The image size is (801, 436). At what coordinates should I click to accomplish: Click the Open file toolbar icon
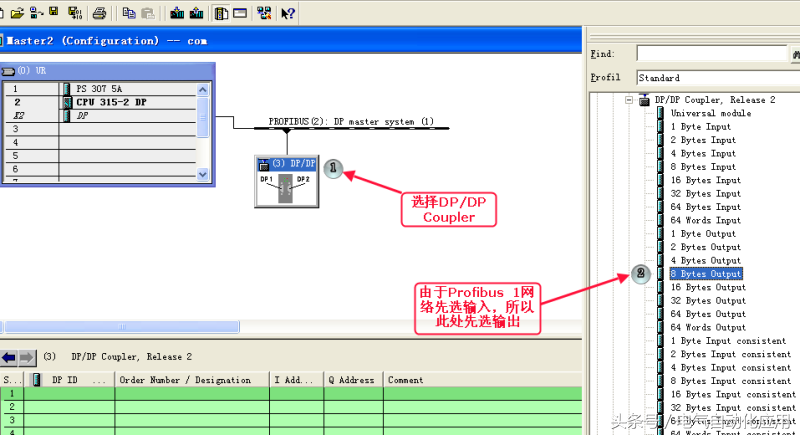point(19,13)
